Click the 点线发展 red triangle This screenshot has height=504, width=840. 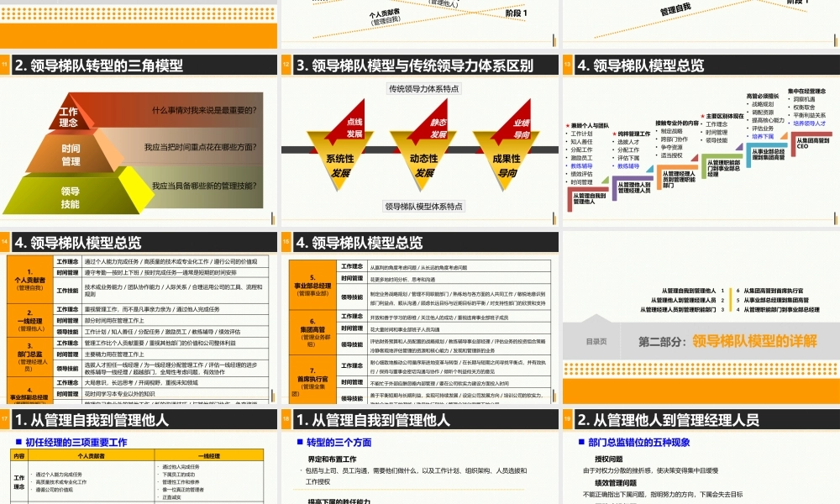[x=351, y=125]
